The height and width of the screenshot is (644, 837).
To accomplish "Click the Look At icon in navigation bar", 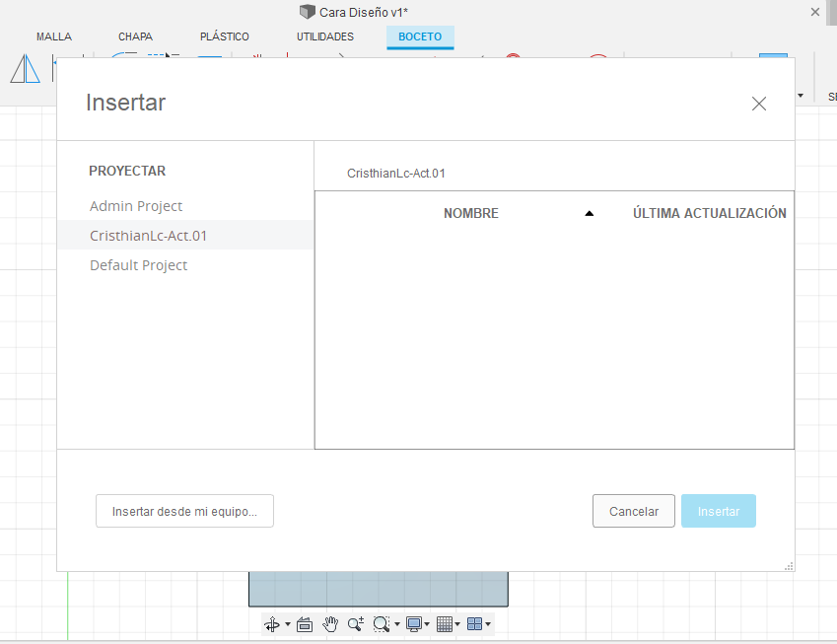I will point(305,623).
